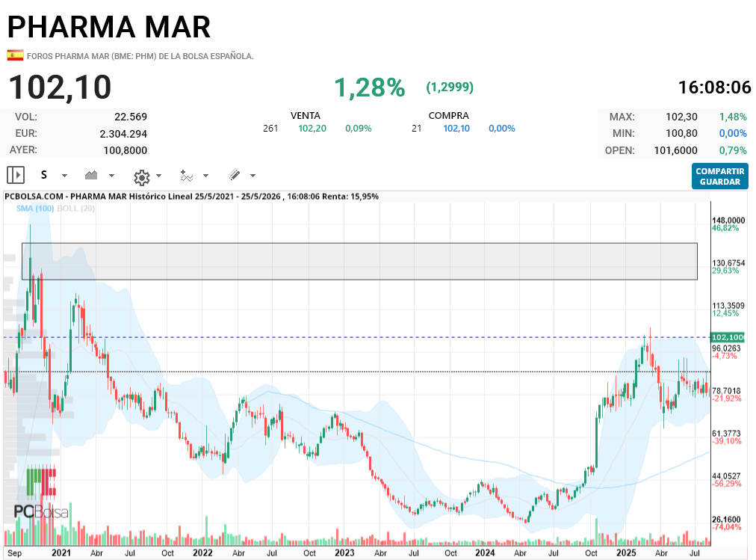Click the 2021 label on time axis
The width and height of the screenshot is (756, 560).
[x=61, y=553]
